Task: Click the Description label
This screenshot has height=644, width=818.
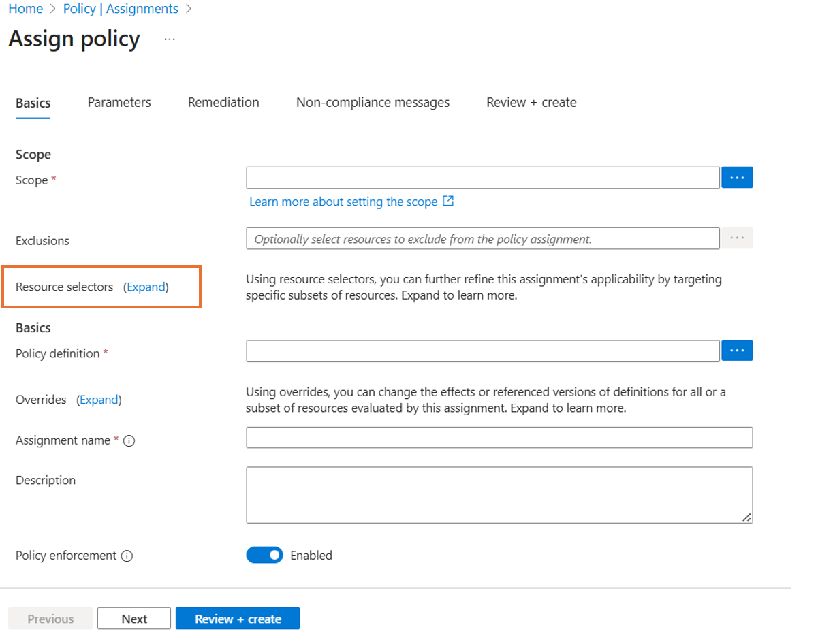Action: coord(46,480)
